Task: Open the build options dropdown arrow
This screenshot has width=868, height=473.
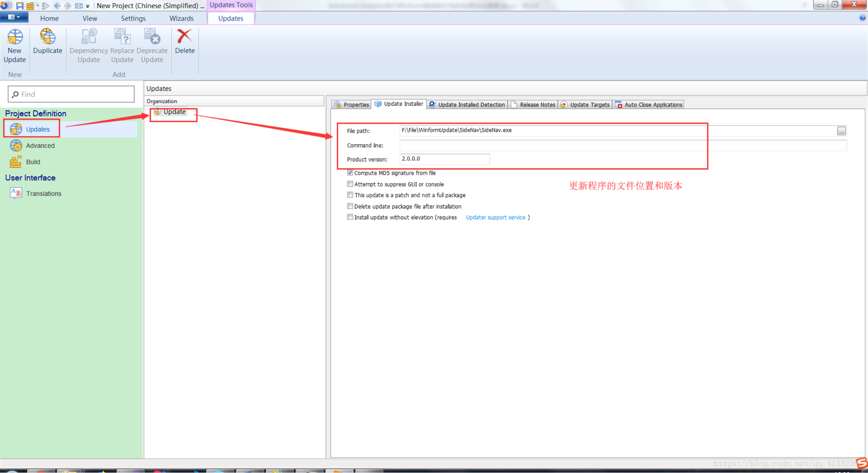Action: [38, 5]
